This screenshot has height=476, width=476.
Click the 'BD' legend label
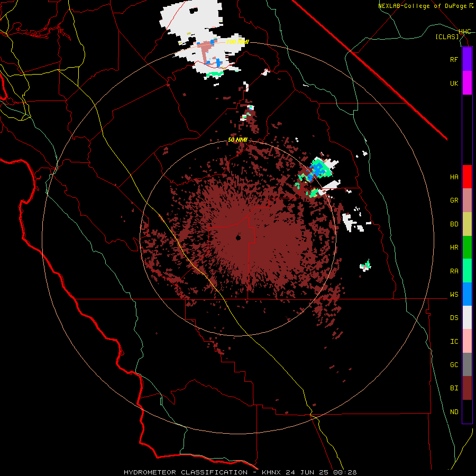coord(454,224)
